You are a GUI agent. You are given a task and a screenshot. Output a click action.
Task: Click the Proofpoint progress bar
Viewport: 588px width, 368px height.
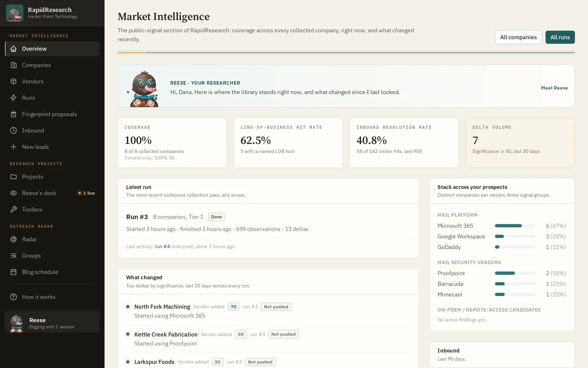[x=515, y=273]
